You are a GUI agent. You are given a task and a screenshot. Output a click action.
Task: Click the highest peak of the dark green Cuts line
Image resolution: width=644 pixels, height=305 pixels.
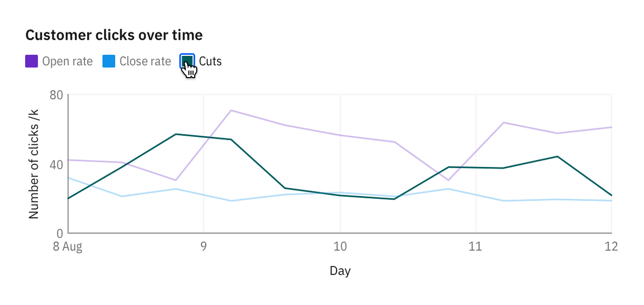(176, 134)
